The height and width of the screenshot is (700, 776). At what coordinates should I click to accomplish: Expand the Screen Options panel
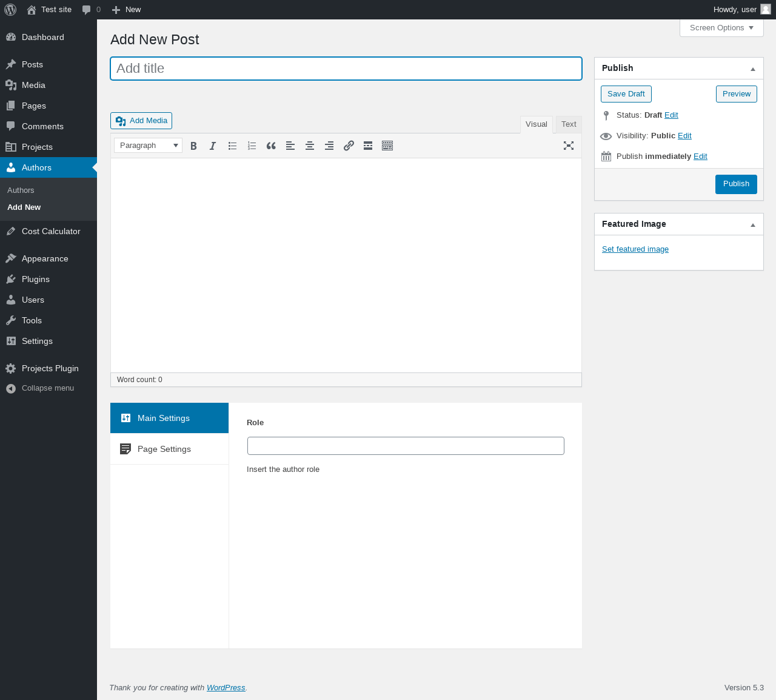coord(721,28)
